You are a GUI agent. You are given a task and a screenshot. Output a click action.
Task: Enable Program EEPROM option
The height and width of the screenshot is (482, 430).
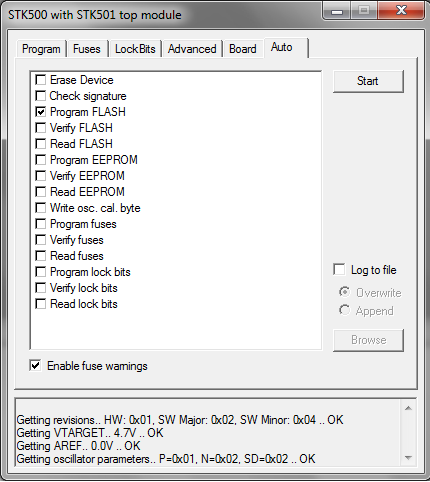tap(41, 160)
